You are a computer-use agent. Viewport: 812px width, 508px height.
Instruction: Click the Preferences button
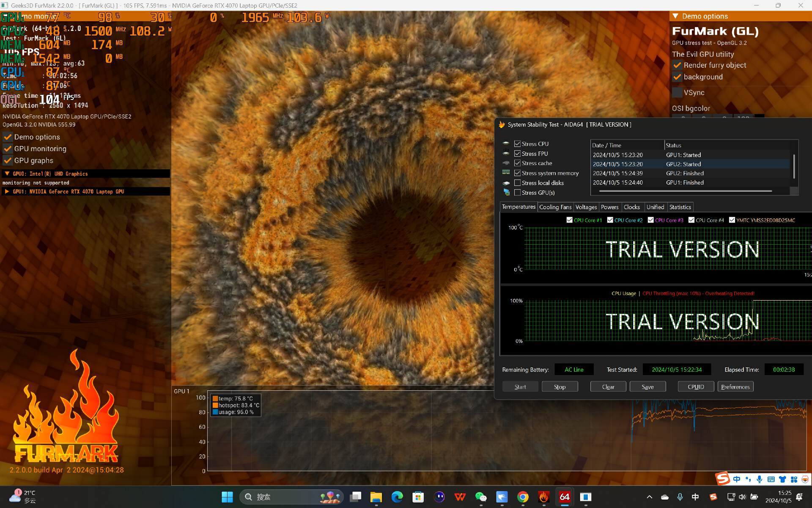[x=735, y=387]
